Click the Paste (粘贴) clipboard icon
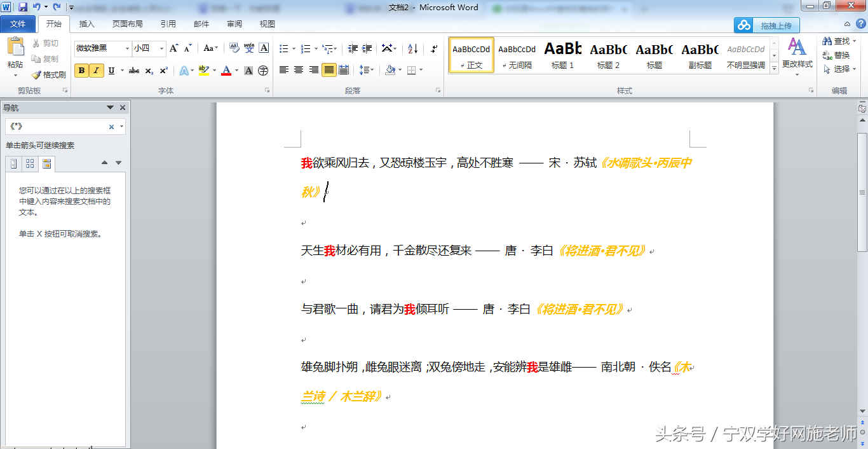Screen dimensions: 868x449 (x=15, y=48)
